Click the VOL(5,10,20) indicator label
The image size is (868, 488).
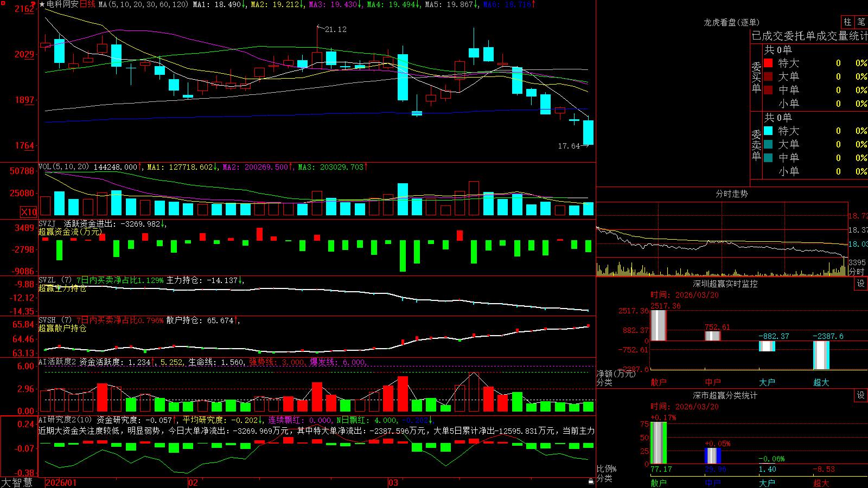(x=63, y=166)
